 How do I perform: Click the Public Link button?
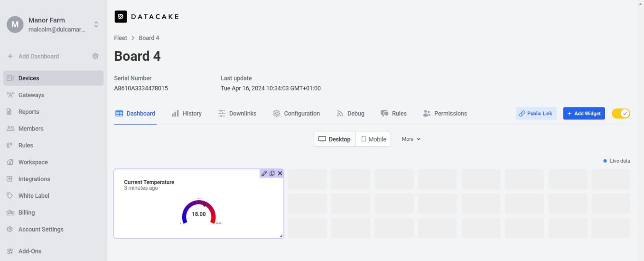point(536,114)
